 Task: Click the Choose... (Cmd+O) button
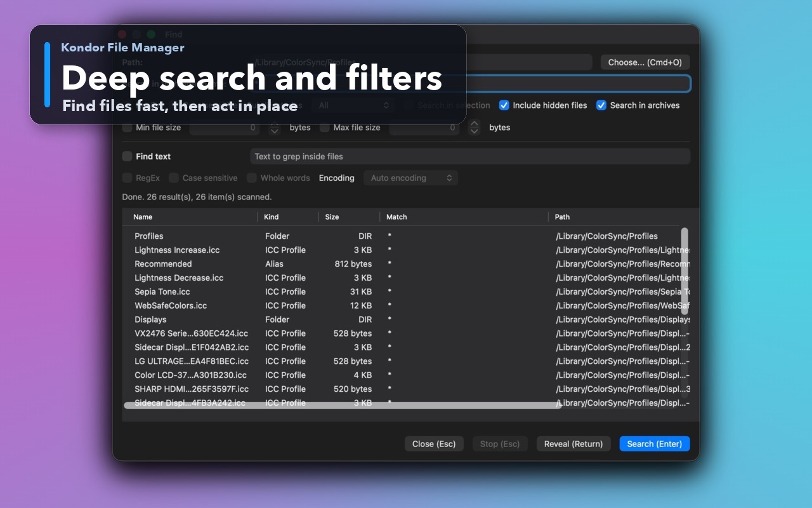(x=645, y=62)
